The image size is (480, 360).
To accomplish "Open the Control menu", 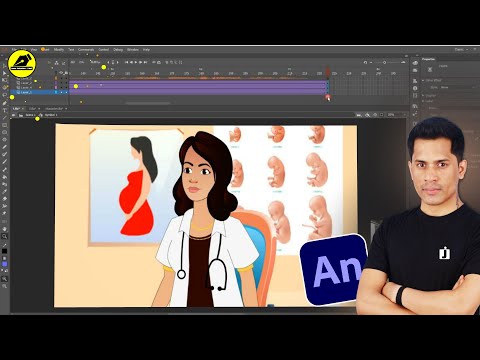I will pyautogui.click(x=104, y=50).
